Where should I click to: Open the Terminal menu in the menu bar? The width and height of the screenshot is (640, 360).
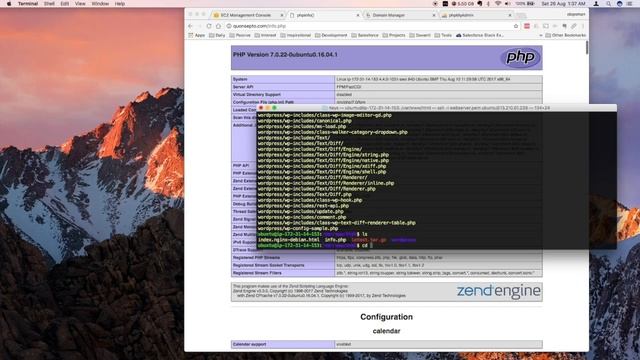28,4
